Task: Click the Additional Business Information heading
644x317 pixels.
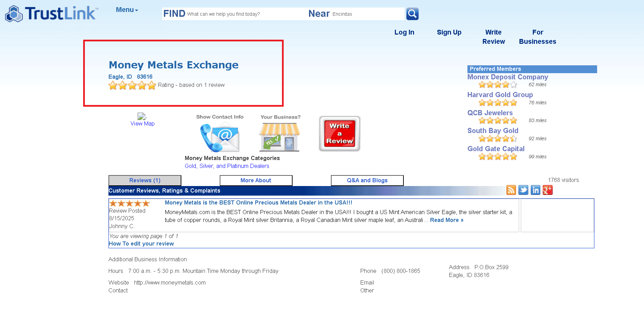Action: pyautogui.click(x=147, y=259)
